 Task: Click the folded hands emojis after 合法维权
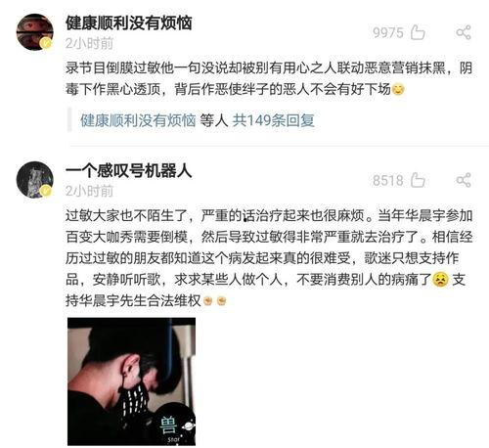[x=214, y=300]
